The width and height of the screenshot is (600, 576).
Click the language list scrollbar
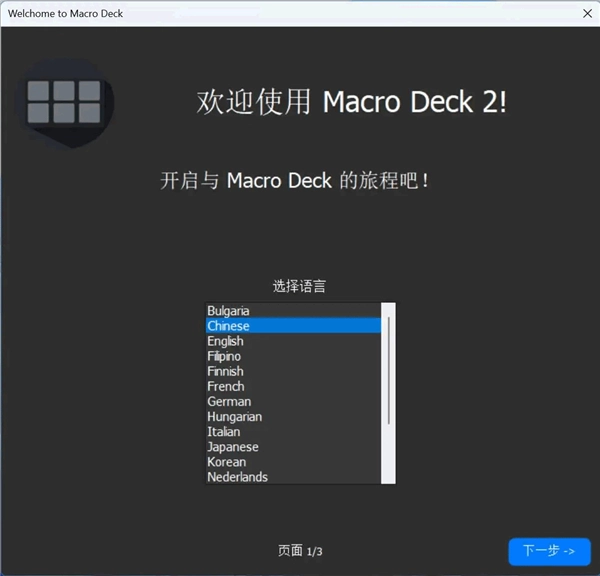(x=388, y=370)
